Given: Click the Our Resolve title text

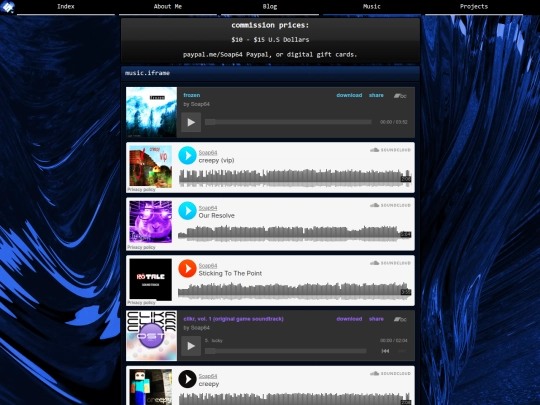Looking at the screenshot, I should click(217, 216).
